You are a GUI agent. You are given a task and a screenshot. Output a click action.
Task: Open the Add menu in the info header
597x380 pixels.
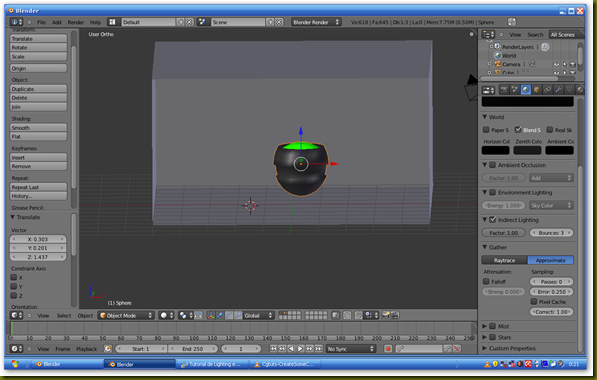pyautogui.click(x=57, y=22)
